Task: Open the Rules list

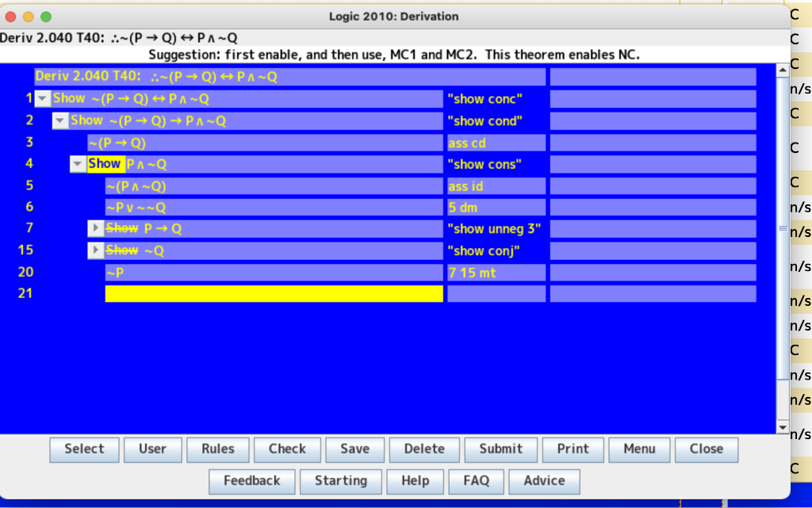Action: pos(218,449)
